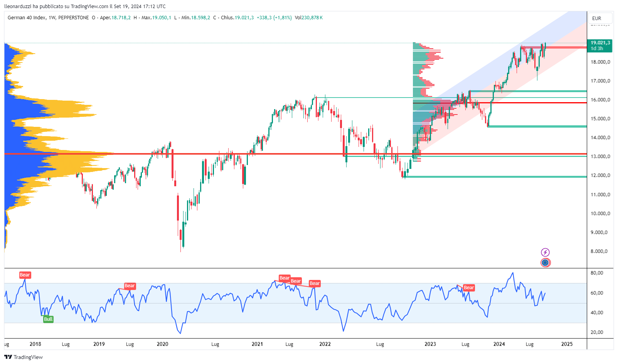Click the 40,00 RSI scale label

(x=597, y=313)
